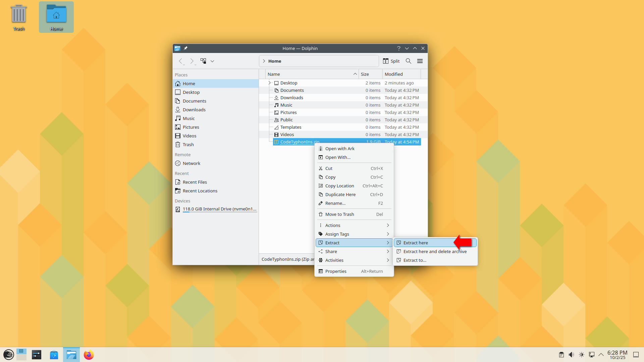
Task: Open Trash icon on the desktop
Action: pyautogui.click(x=18, y=17)
